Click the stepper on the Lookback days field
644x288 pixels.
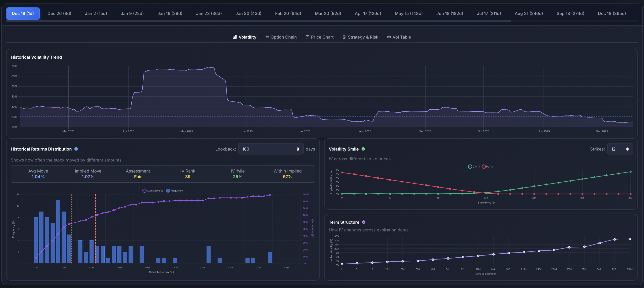297,149
